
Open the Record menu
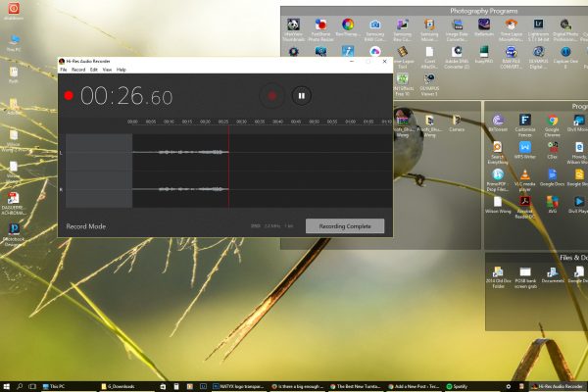(x=78, y=70)
